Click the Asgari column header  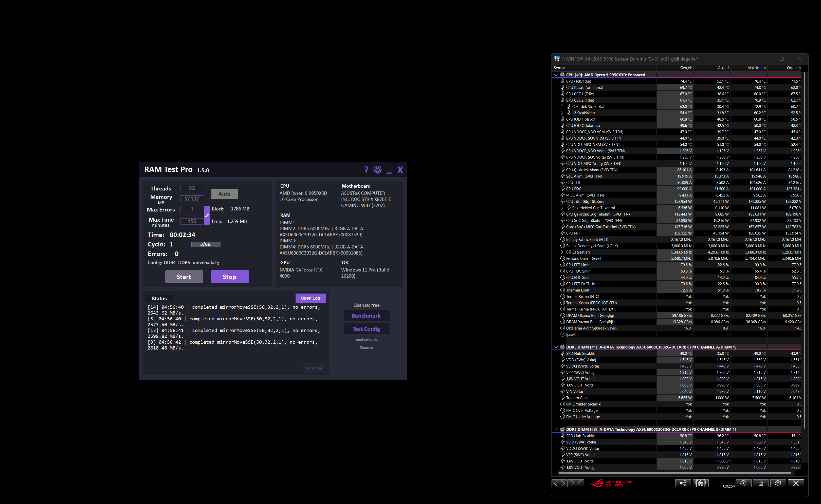712,68
